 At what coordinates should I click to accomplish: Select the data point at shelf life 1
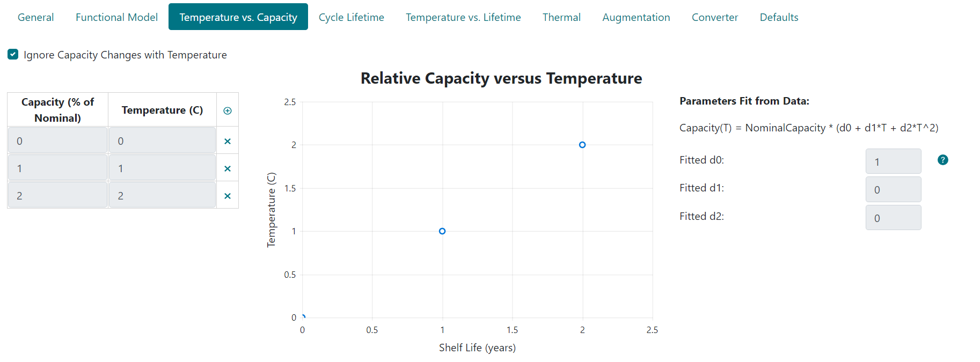[x=442, y=231]
